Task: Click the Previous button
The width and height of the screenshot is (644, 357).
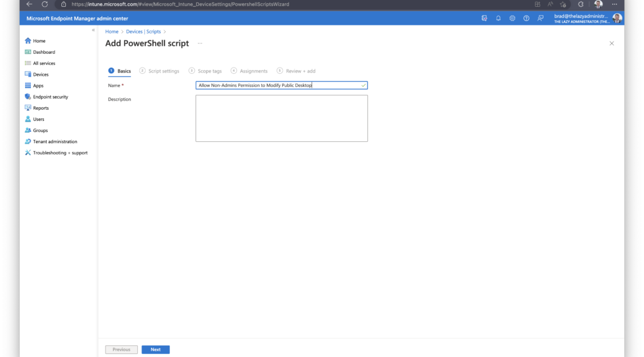Action: [121, 350]
